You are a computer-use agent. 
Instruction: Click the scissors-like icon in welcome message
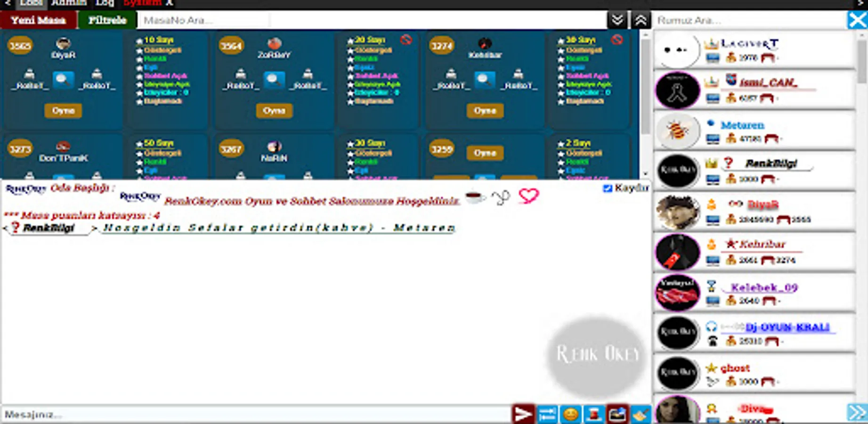coord(501,197)
